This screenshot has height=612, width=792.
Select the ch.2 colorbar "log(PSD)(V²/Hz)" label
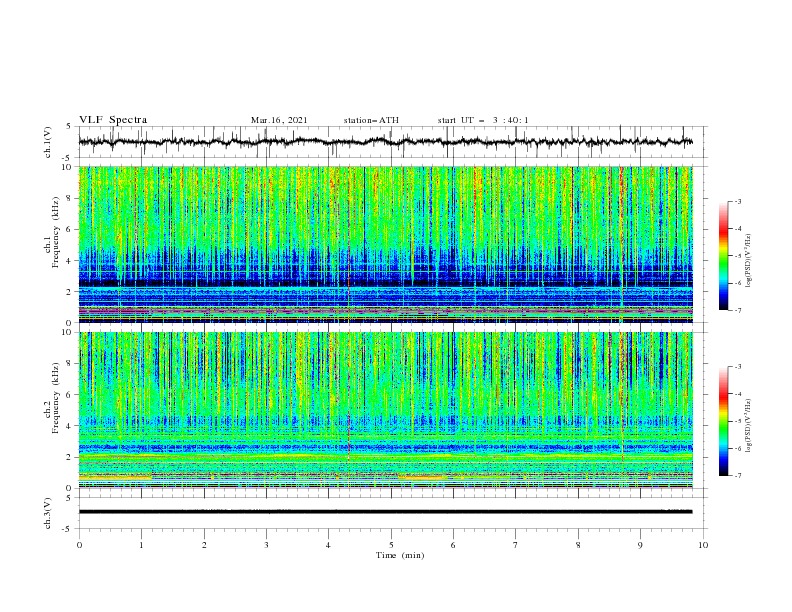tap(748, 426)
